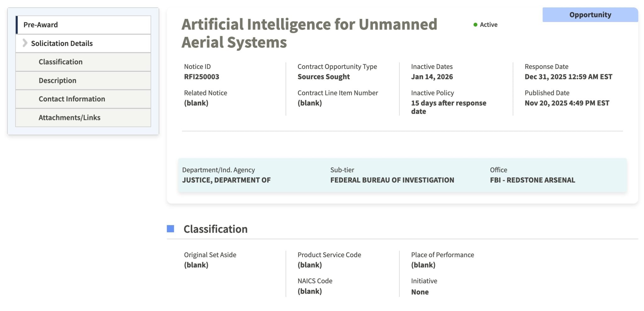
Task: Click the blue square beside Classification heading
Action: [x=170, y=229]
